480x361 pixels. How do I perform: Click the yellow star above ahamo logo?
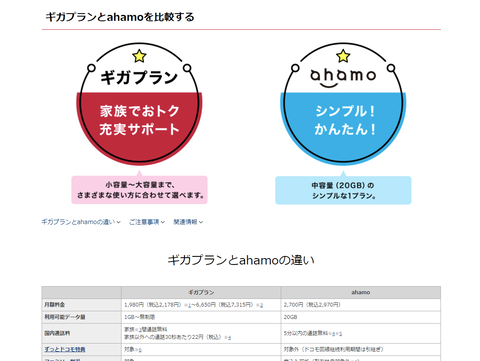[x=343, y=56]
